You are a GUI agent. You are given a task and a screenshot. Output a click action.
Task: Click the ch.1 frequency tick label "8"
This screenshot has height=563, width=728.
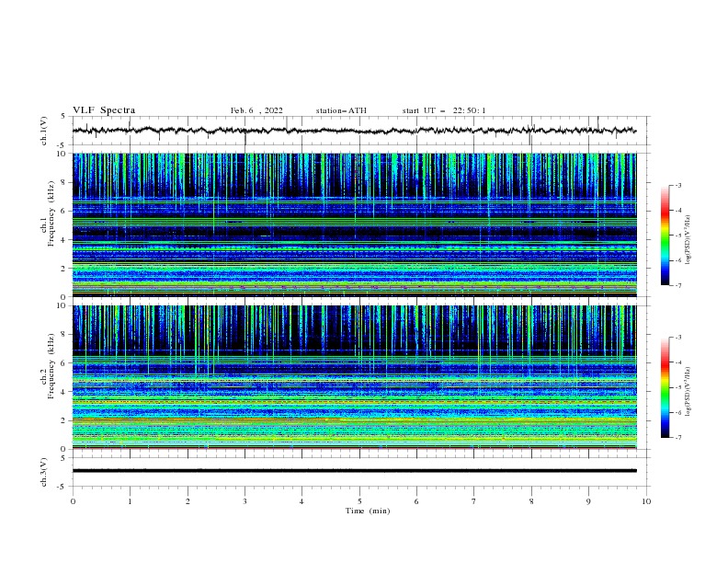[63, 182]
